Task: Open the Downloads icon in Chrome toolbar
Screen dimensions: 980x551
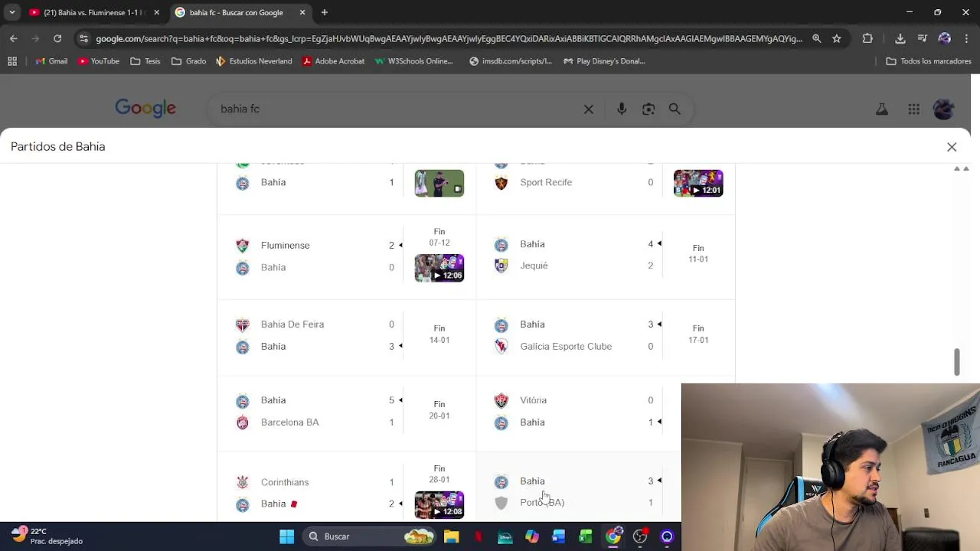Action: (x=900, y=38)
